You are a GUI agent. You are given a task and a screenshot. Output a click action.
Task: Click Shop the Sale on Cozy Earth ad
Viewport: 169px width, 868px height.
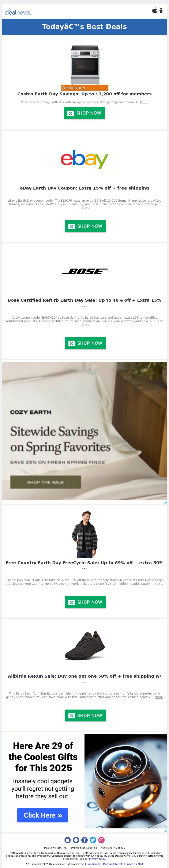[x=45, y=482]
